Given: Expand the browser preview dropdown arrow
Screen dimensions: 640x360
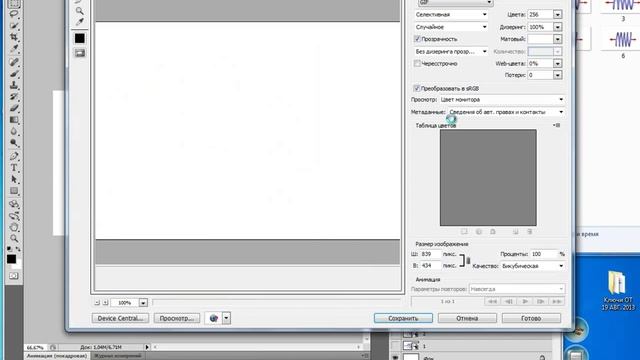Looking at the screenshot, I should 227,318.
